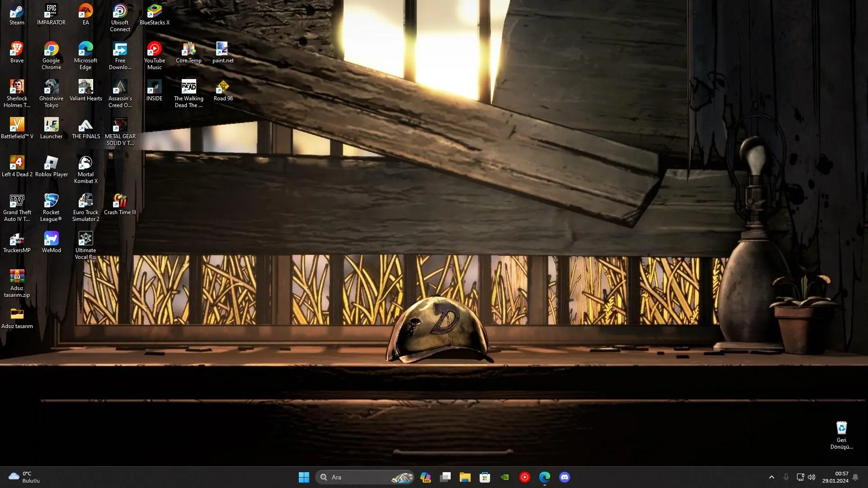Select the Euro Truck Simulator 2 icon
This screenshot has height=488, width=868.
click(x=85, y=207)
